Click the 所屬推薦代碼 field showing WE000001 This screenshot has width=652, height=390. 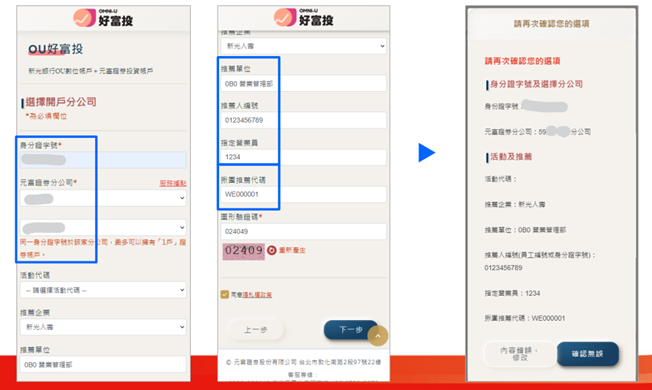pos(304,194)
